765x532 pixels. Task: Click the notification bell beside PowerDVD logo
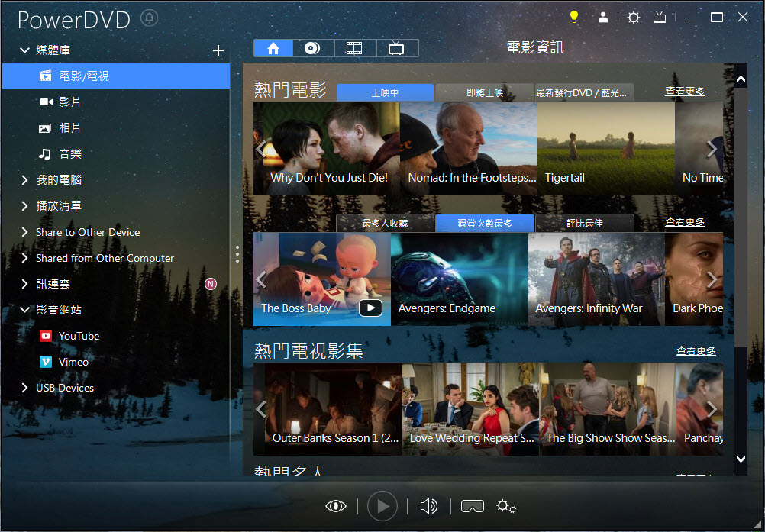pyautogui.click(x=150, y=18)
